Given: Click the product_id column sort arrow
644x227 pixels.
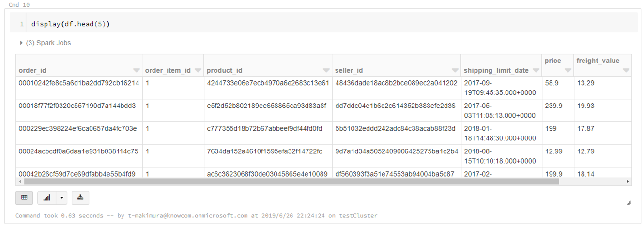Looking at the screenshot, I should [x=326, y=71].
